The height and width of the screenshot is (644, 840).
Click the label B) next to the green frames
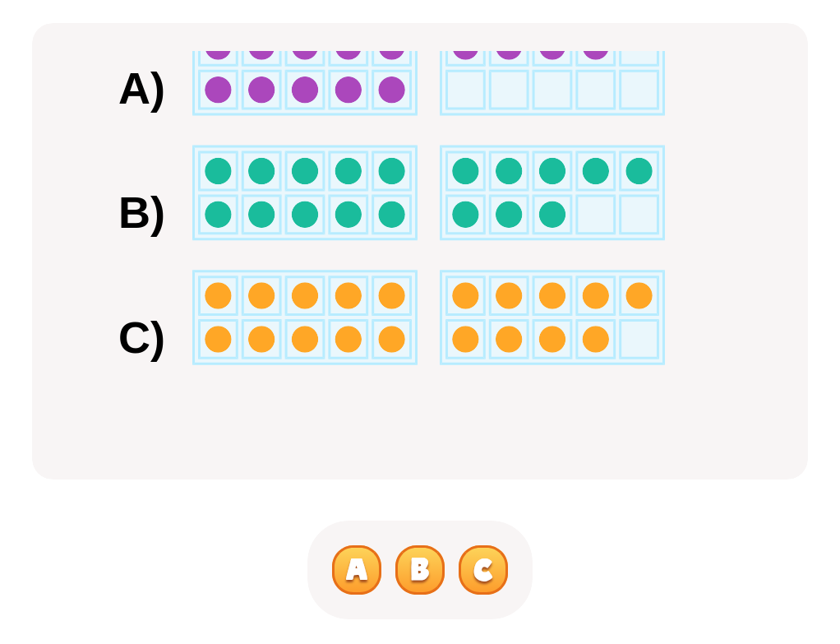click(x=141, y=215)
